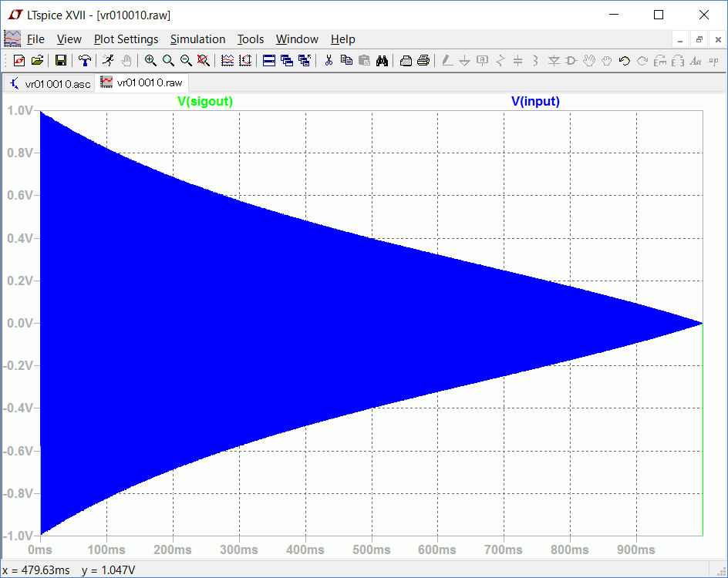
Task: Click the Cut scissors icon
Action: (x=329, y=60)
